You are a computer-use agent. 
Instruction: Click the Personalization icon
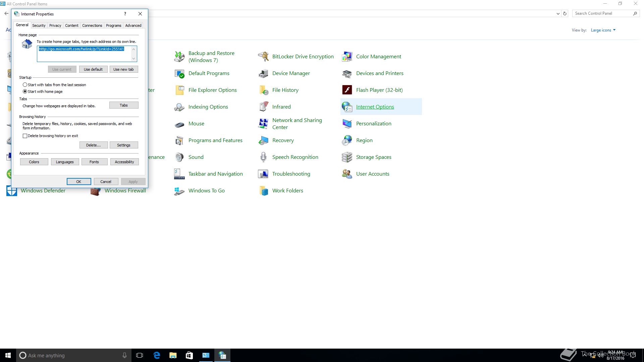click(x=347, y=124)
